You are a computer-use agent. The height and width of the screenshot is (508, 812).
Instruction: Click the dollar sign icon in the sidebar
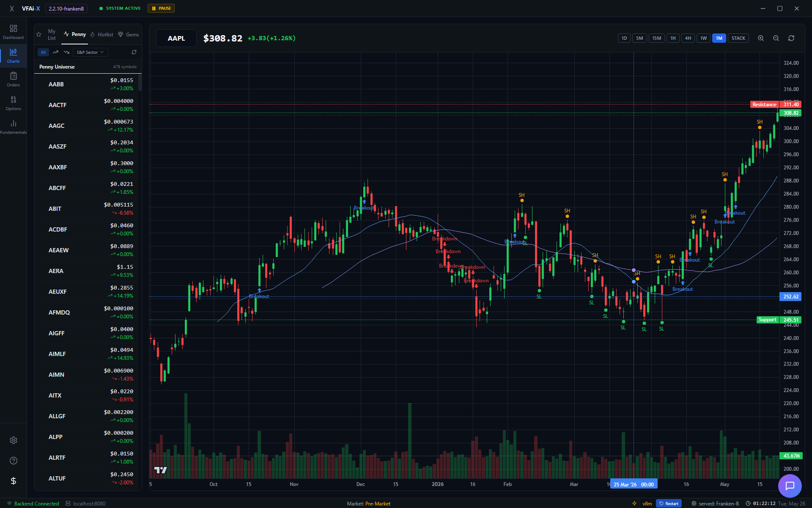click(14, 481)
